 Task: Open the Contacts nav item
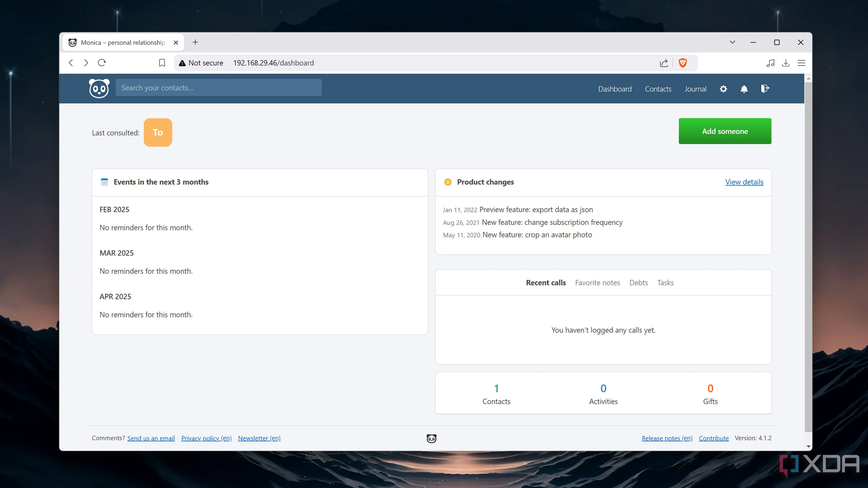coord(658,89)
